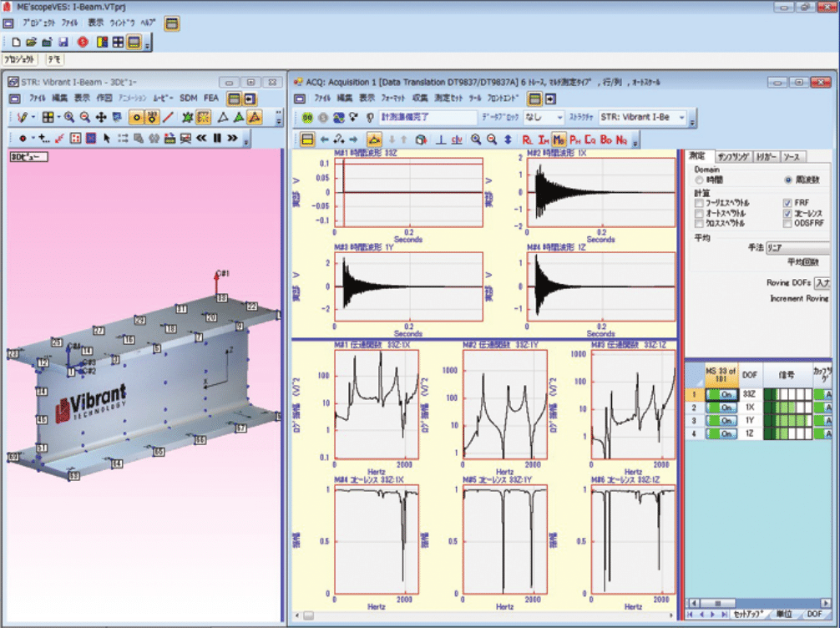Pause the animation with the pause icon
This screenshot has width=840, height=628.
217,138
